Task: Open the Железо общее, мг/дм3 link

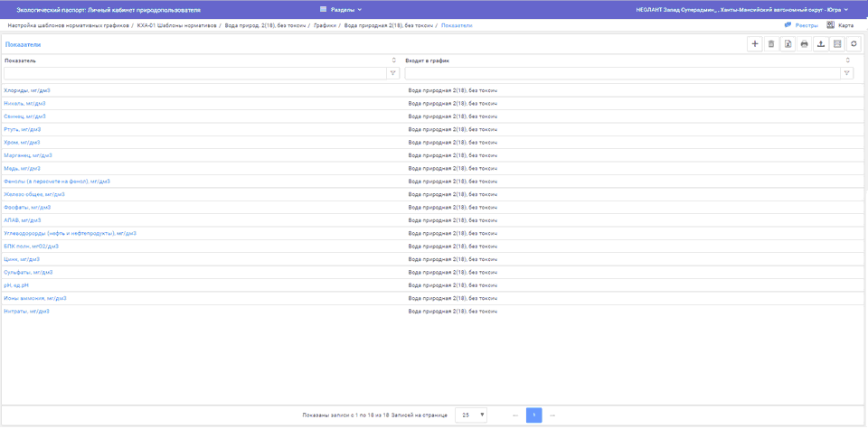Action: tap(34, 194)
